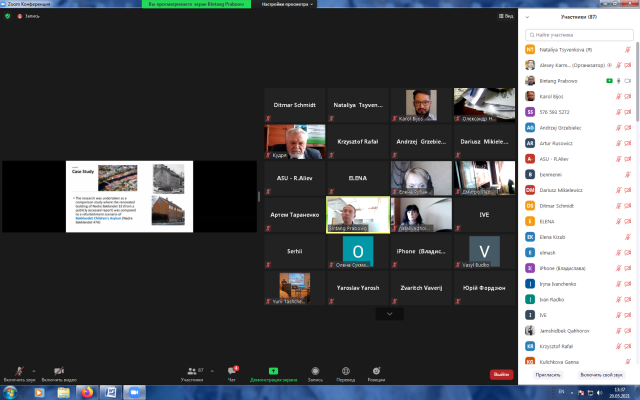This screenshot has height=400, width=640.
Task: Click the participants panel scrollbar
Action: click(x=638, y=82)
